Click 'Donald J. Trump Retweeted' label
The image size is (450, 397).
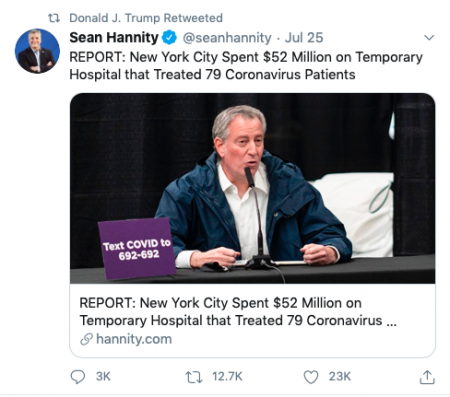pos(146,18)
